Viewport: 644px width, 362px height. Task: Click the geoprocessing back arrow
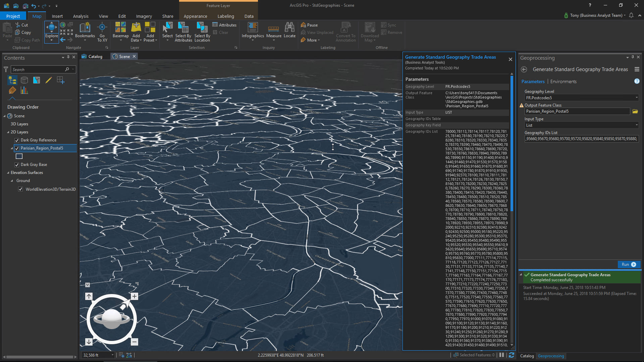[524, 69]
